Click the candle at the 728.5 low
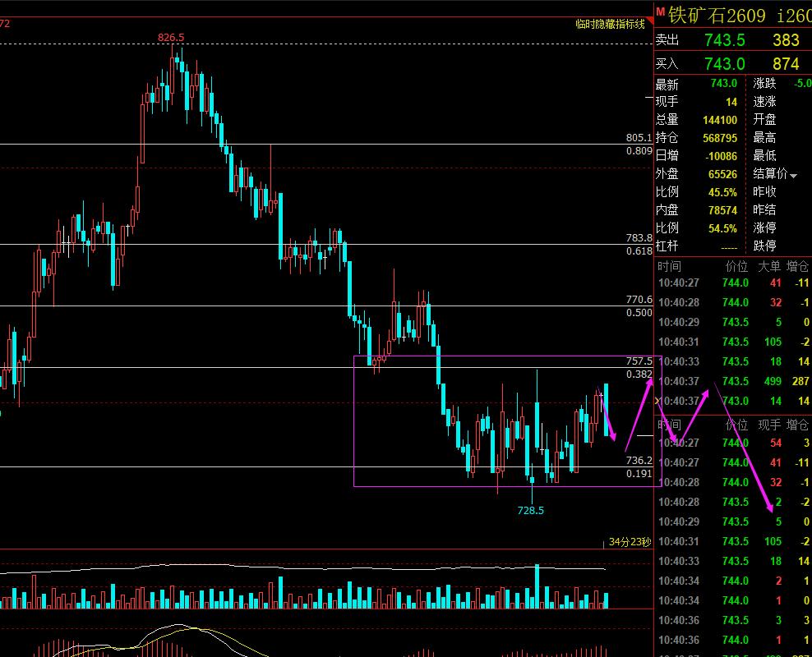The width and height of the screenshot is (812, 657). (x=532, y=483)
